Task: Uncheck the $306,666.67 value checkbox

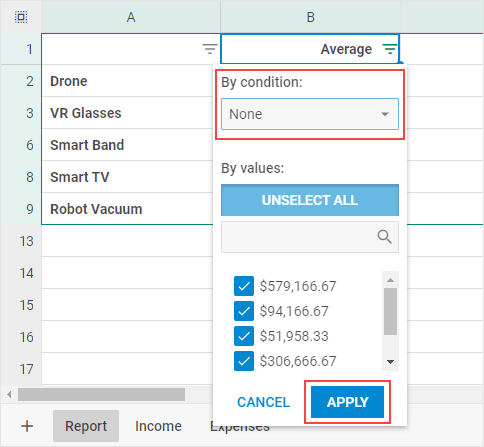Action: 244,361
